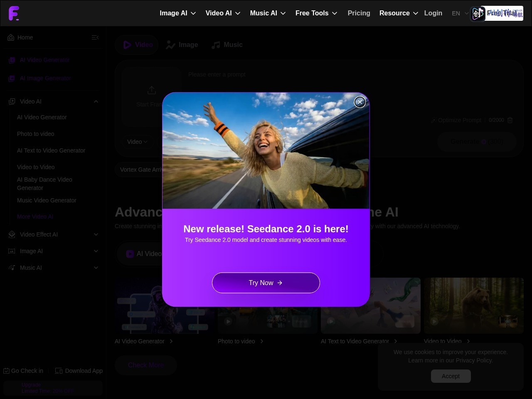Switch to the Music tab

227,45
